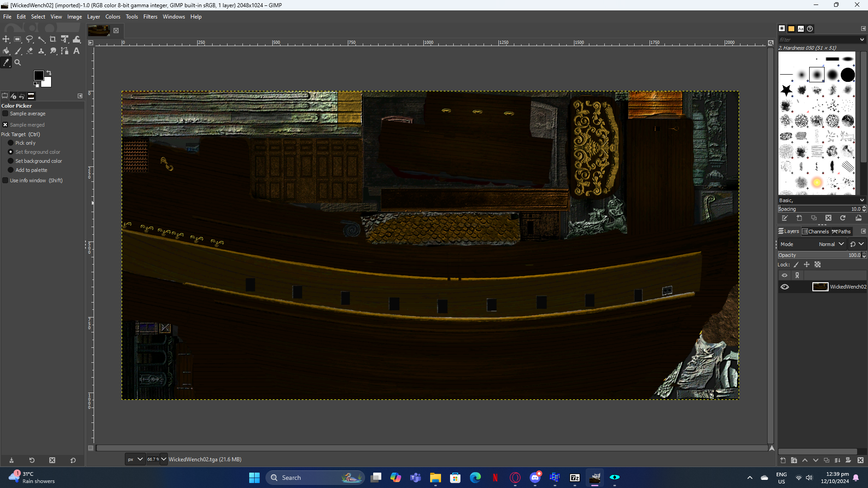The image size is (868, 488).
Task: Open the brushes dock configuration menu arrow
Action: (863, 28)
